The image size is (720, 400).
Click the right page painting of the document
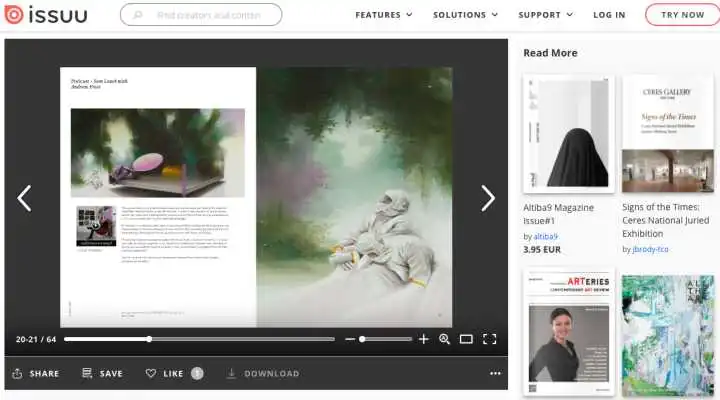[x=354, y=197]
